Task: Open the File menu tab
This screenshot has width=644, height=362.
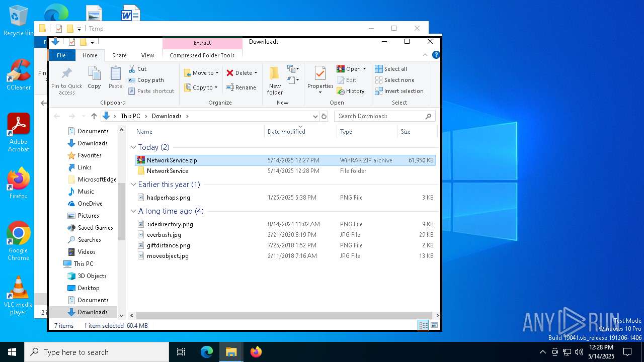Action: 61,55
